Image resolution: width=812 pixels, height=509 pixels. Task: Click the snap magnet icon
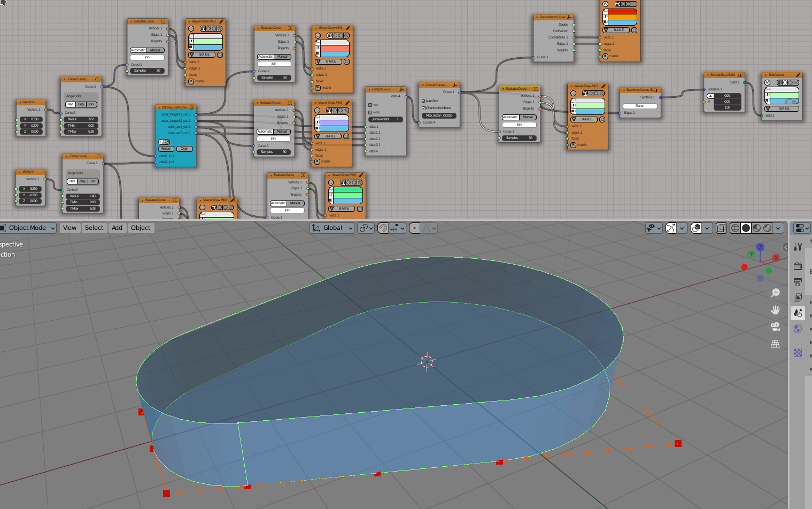[383, 228]
